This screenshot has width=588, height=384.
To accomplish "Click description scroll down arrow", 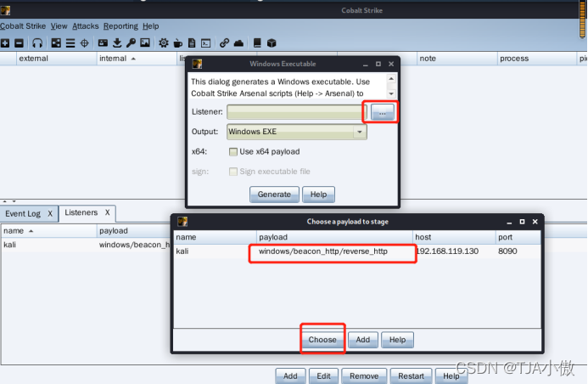I will [x=391, y=93].
